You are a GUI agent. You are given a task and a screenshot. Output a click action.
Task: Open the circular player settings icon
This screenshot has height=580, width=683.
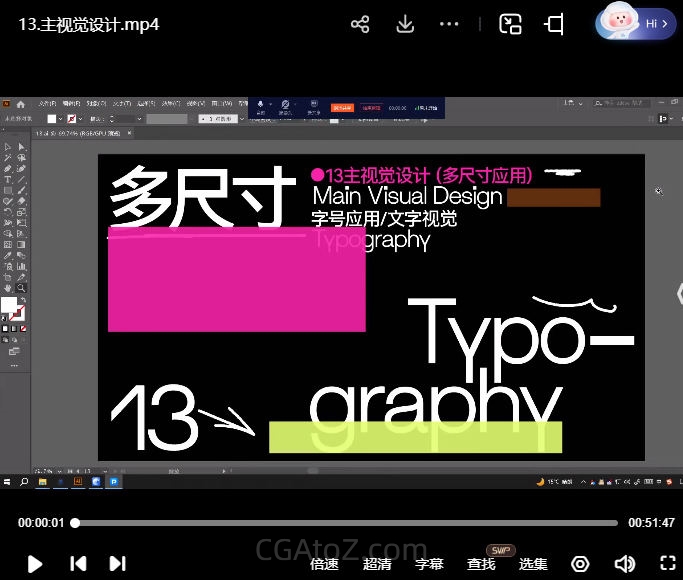pyautogui.click(x=580, y=563)
